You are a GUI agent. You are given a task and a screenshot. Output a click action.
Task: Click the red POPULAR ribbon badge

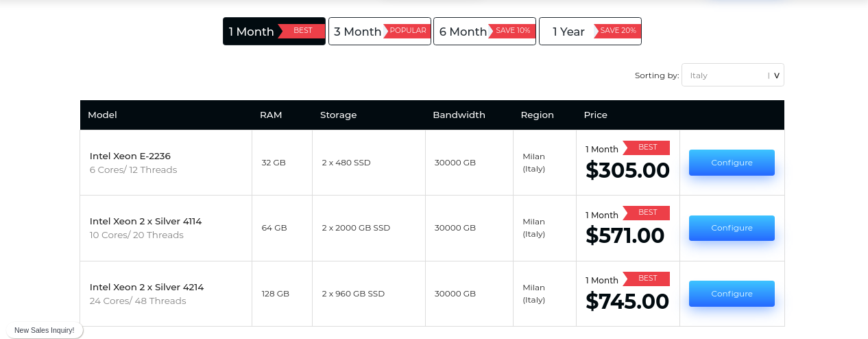click(x=408, y=31)
